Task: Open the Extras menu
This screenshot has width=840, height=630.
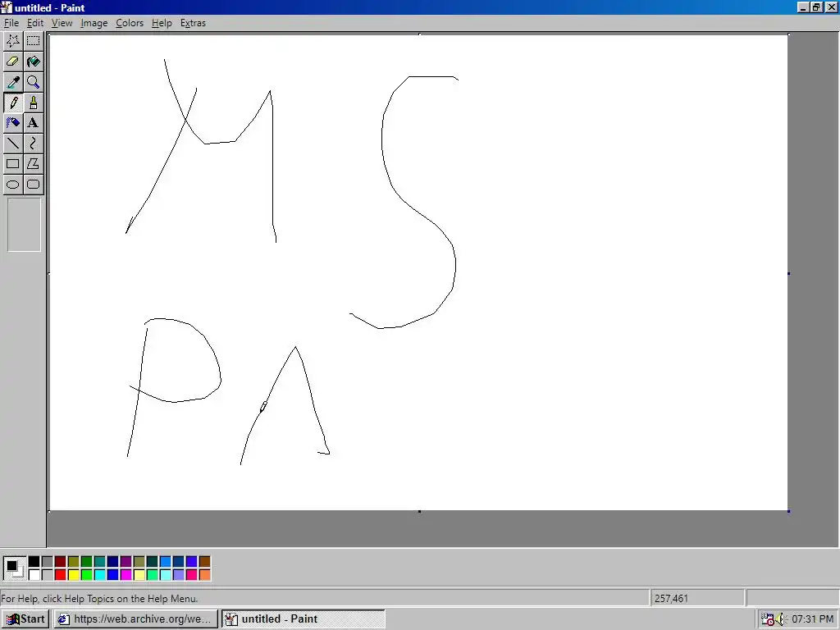Action: 193,23
